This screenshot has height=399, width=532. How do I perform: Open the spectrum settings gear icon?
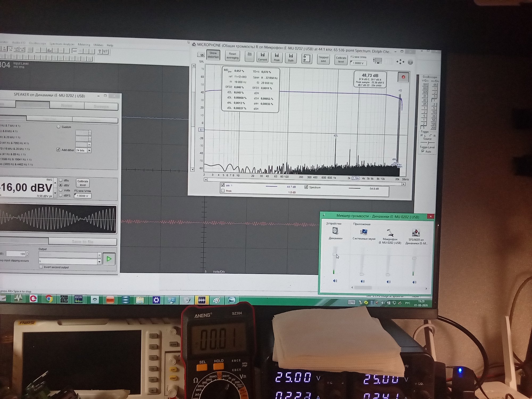[410, 62]
